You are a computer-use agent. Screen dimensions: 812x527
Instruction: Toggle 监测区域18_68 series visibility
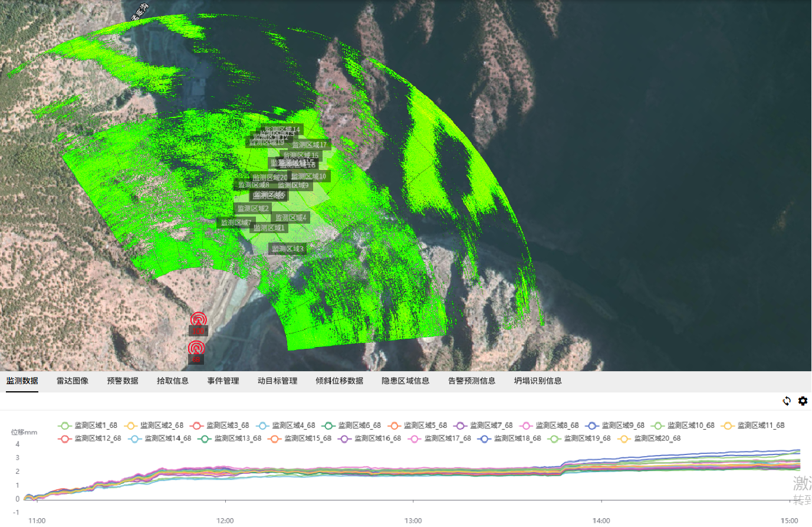tap(509, 438)
